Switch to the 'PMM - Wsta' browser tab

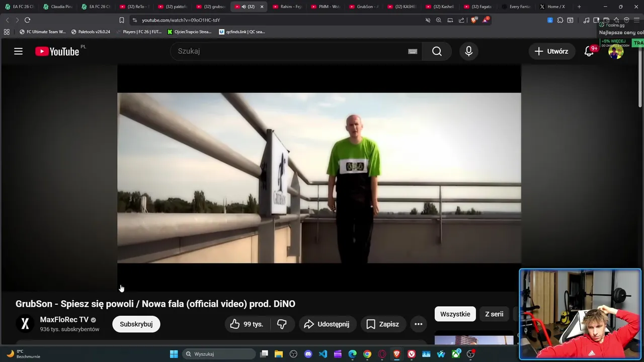coord(326,7)
